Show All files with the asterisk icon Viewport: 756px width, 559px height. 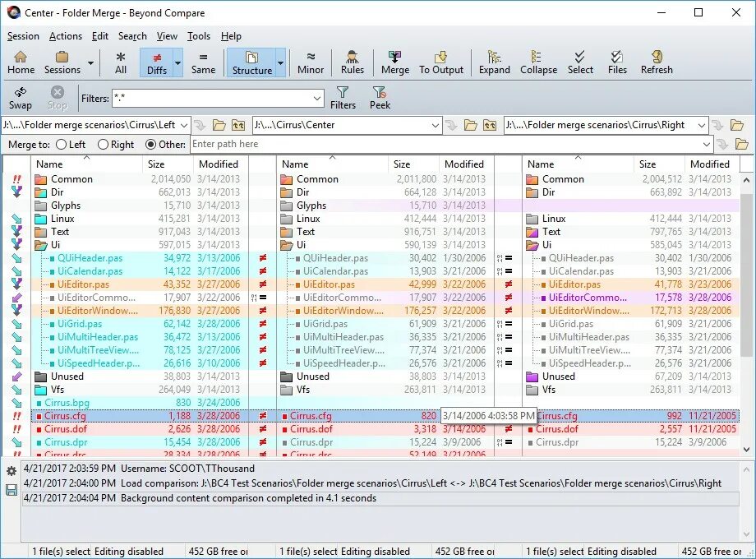[x=121, y=62]
